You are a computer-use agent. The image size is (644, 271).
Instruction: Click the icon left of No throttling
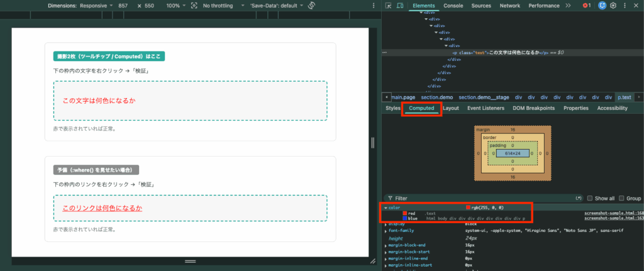[x=194, y=6]
